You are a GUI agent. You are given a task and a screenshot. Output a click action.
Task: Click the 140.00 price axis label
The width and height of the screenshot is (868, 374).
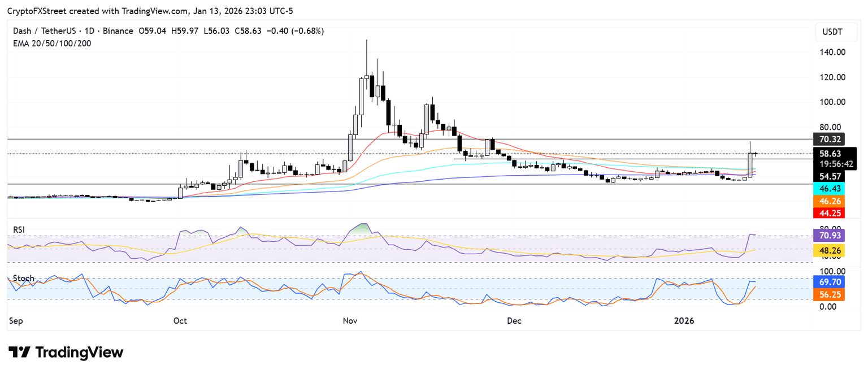pos(832,52)
